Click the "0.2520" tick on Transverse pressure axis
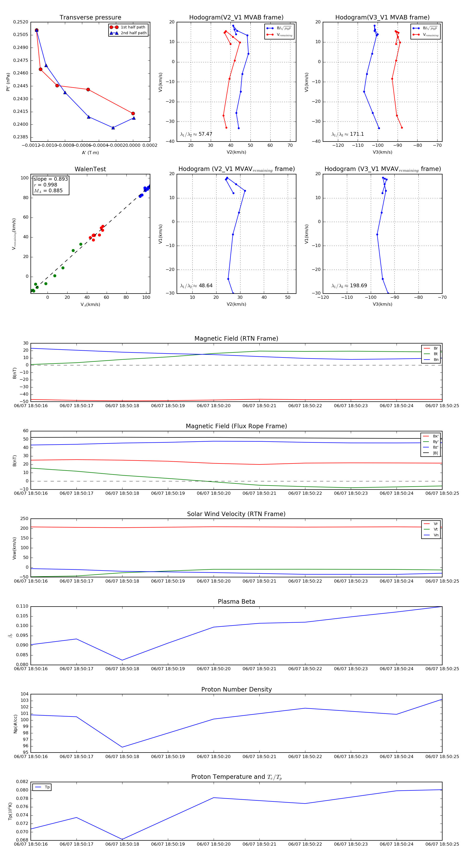Viewport: 473px width, 868px height. point(21,22)
